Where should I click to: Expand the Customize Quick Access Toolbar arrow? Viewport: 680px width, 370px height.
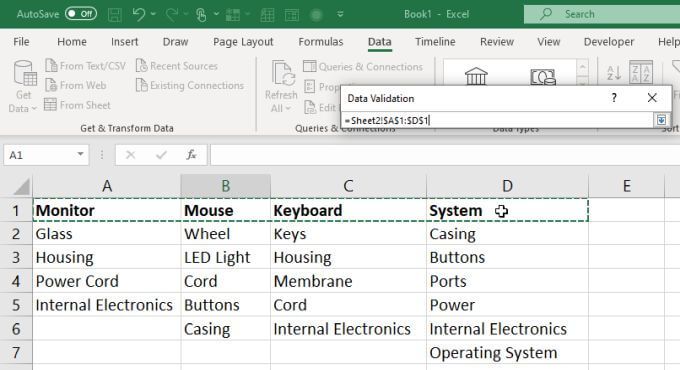tap(340, 14)
